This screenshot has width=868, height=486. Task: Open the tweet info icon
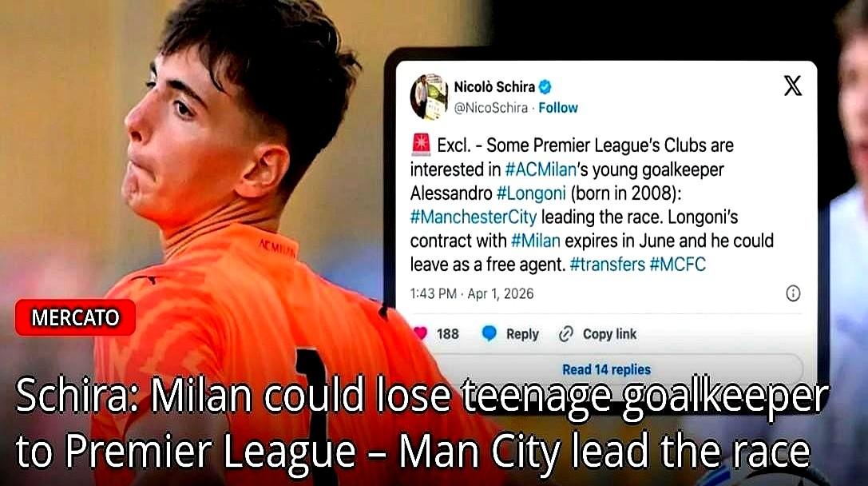click(793, 293)
